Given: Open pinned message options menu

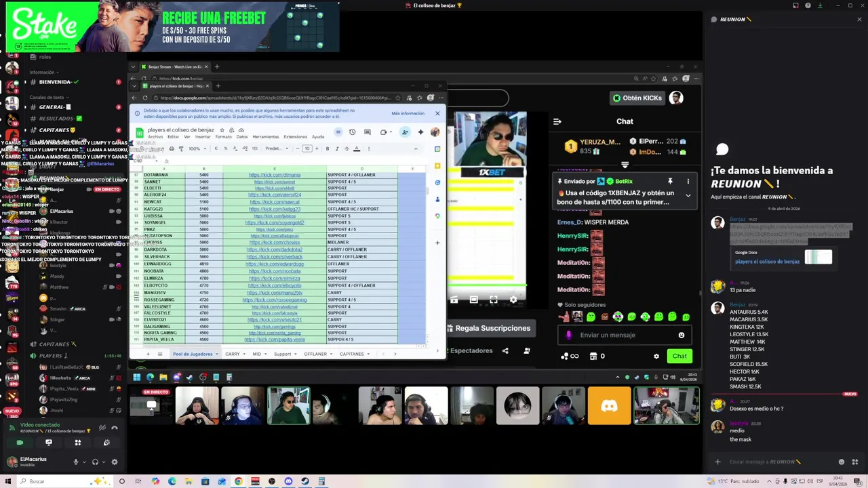Looking at the screenshot, I should [x=688, y=182].
